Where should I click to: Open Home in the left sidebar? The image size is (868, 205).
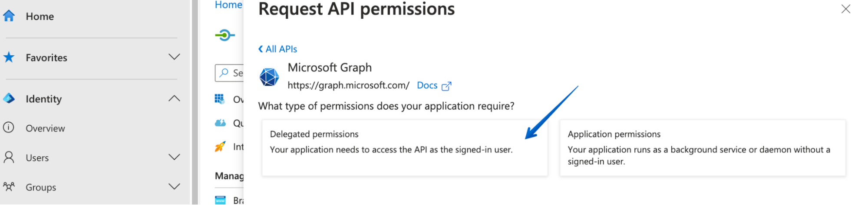40,17
